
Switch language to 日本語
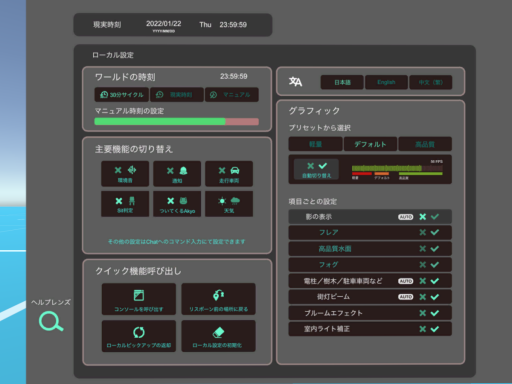click(342, 82)
